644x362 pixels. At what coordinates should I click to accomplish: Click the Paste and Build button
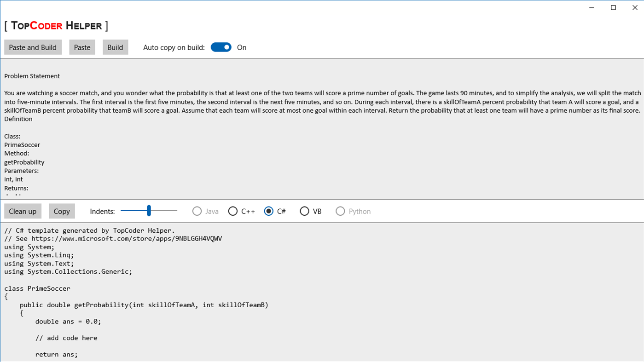tap(33, 47)
